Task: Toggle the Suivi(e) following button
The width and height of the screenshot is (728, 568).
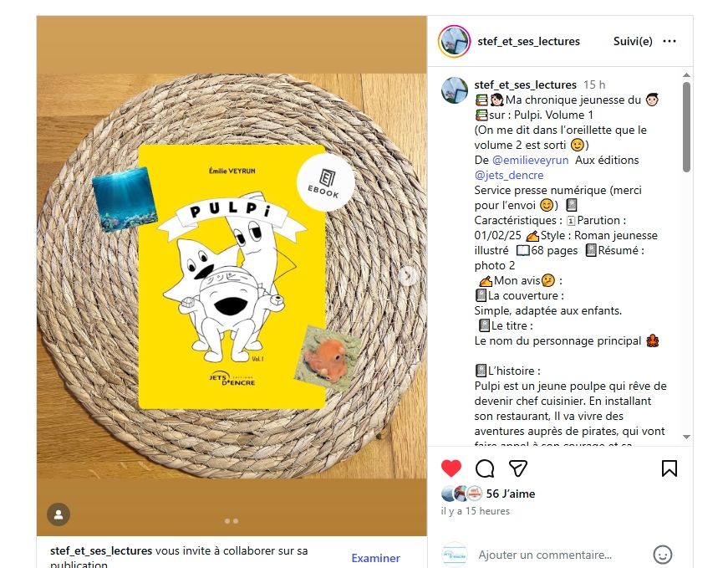Action: tap(633, 41)
